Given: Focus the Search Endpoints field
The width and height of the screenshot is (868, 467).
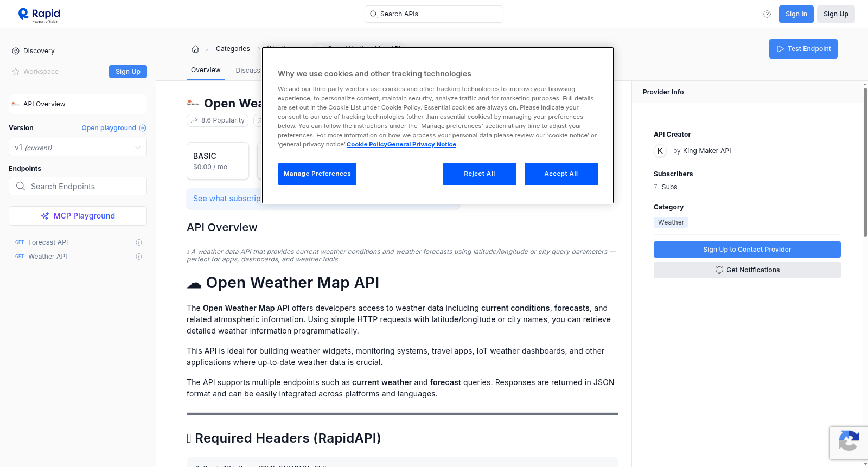Looking at the screenshot, I should coord(78,186).
